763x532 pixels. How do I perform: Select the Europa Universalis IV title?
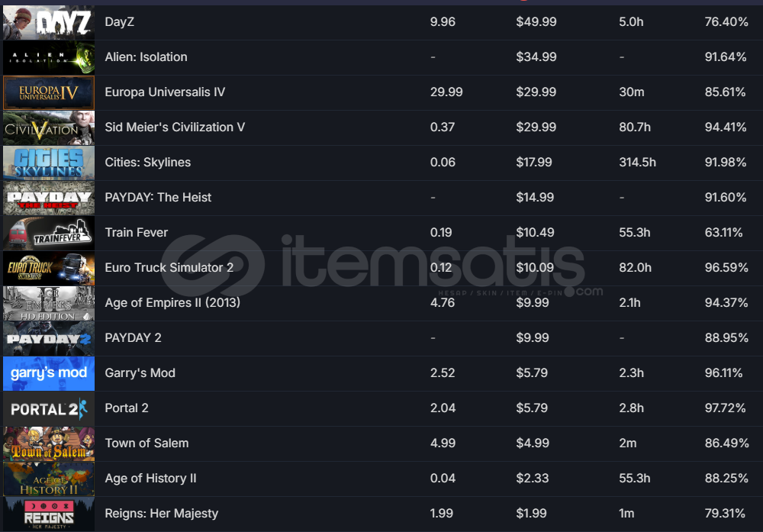(x=165, y=92)
